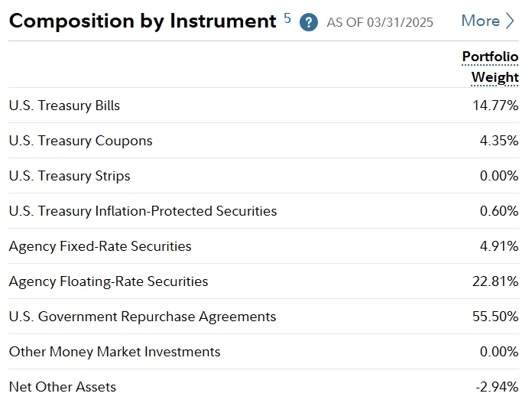Click U.S. Treasury Inflation-Protected Securities label
The image size is (532, 416).
coord(143,211)
